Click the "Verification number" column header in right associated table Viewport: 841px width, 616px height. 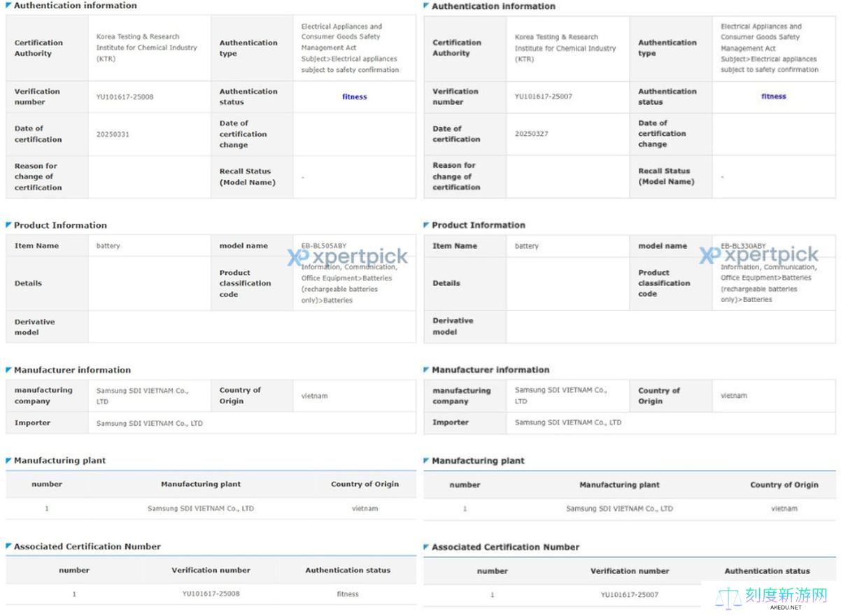coord(630,571)
